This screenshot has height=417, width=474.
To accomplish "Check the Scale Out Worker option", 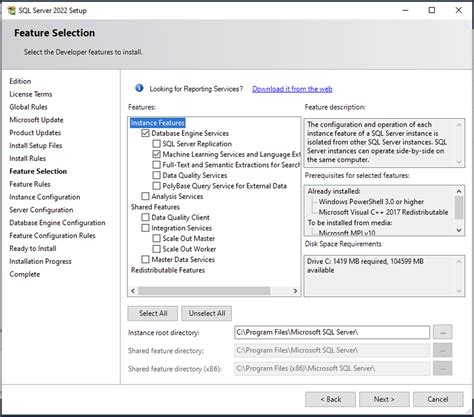I will tap(156, 249).
